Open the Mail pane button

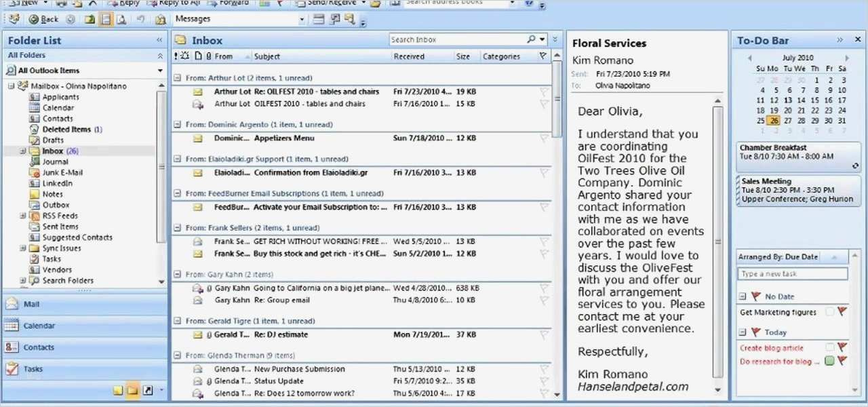[x=85, y=304]
